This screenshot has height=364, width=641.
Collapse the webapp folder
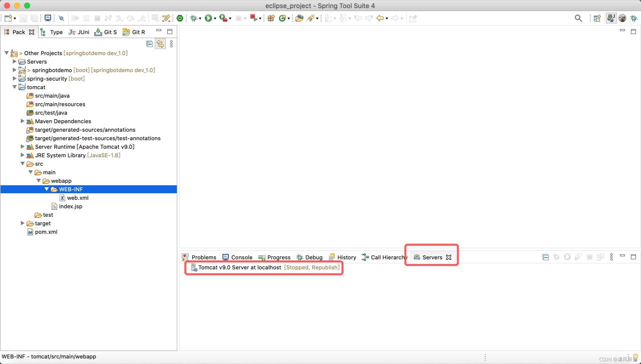[x=39, y=181]
